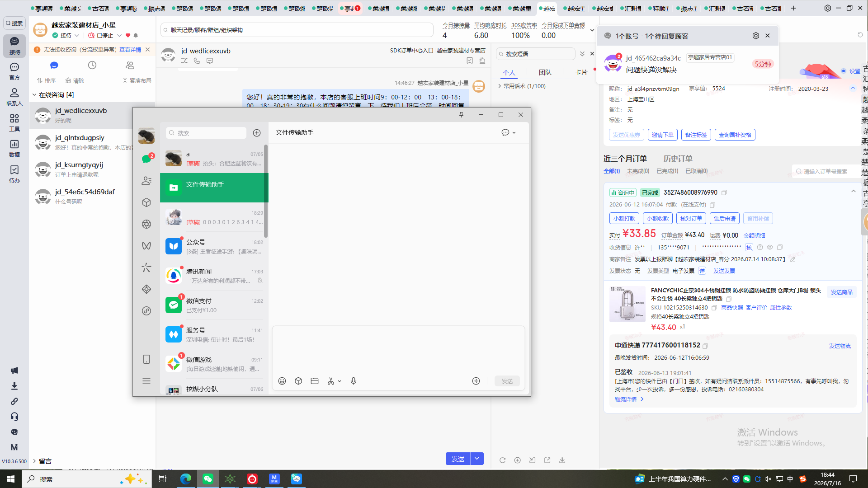Switch to 卡片 phrases tab
Screen dimensions: 868x488
(581, 72)
